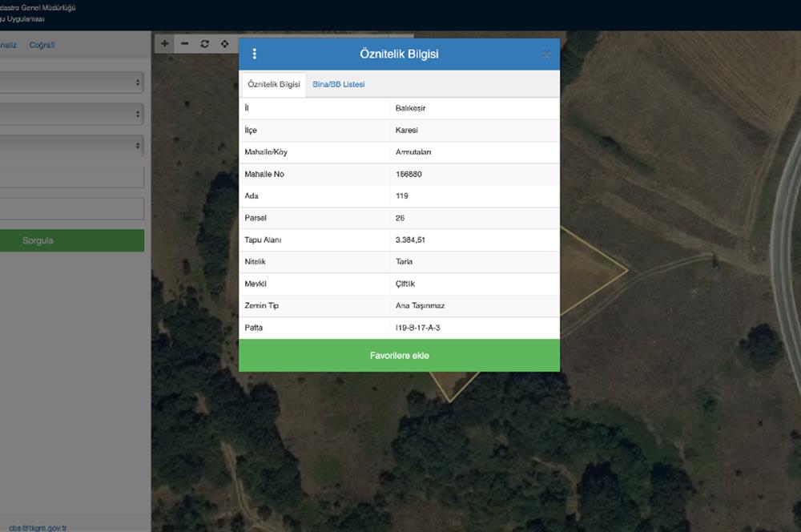The image size is (801, 532).
Task: Open the three-dot menu in dialog header
Action: tap(255, 54)
